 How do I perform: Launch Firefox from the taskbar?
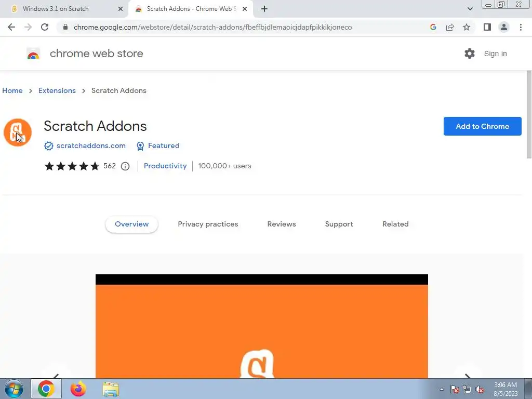click(x=78, y=389)
